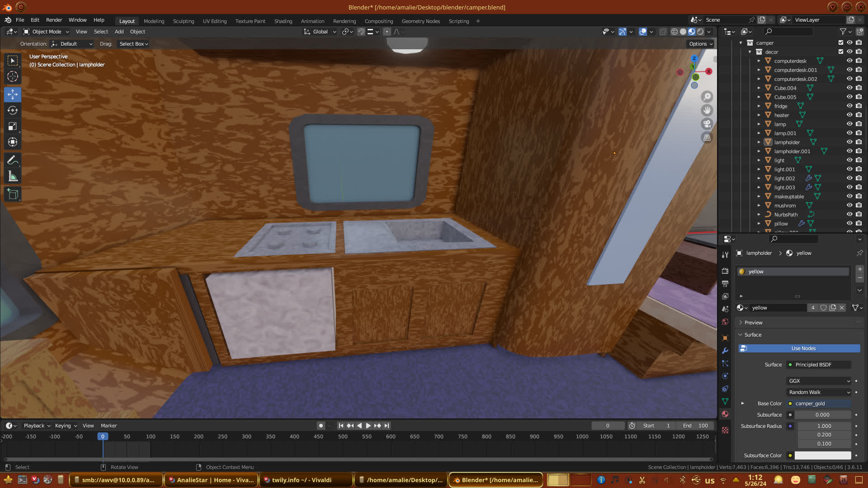Click the 3D Cursor tool
Image resolution: width=868 pixels, height=488 pixels.
pyautogui.click(x=13, y=77)
